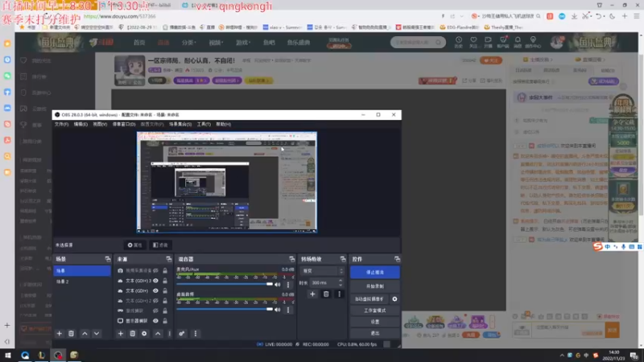644x362 pixels.
Task: Add a new scene with the plus icon
Action: pos(59,334)
